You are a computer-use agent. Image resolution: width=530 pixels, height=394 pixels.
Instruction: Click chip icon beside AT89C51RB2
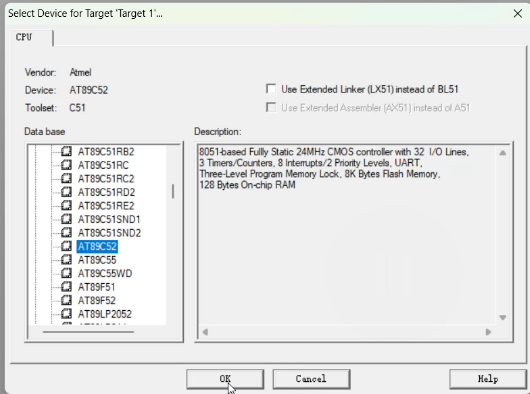[66, 151]
